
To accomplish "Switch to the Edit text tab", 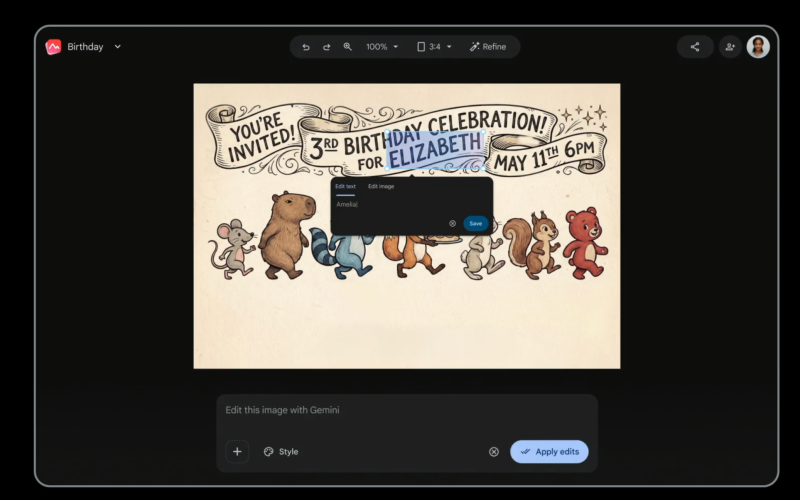I will click(x=345, y=187).
